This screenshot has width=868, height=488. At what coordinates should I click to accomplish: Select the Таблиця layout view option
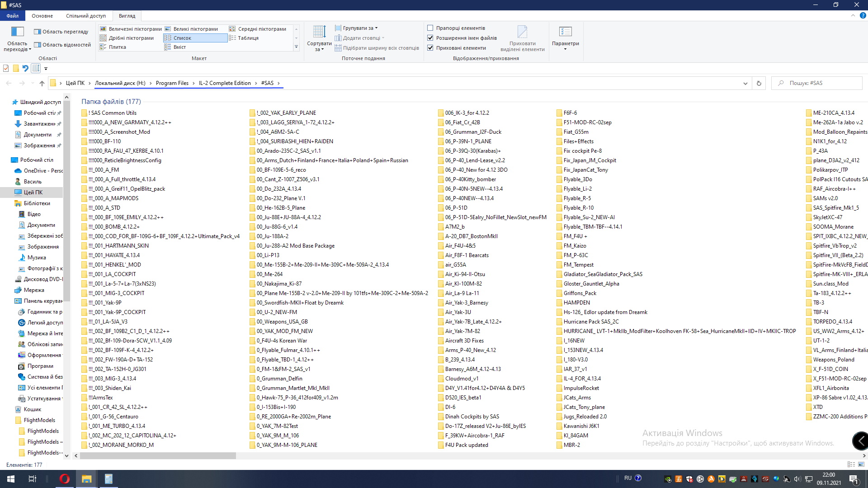tap(248, 38)
